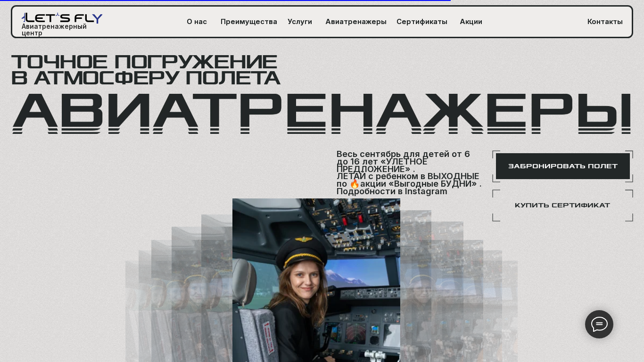644x362 pixels.
Task: Click the fire emoji in promo text
Action: tap(355, 184)
